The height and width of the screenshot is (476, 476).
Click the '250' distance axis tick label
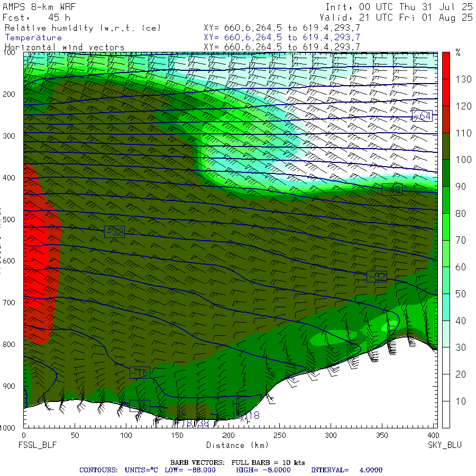[x=280, y=435]
